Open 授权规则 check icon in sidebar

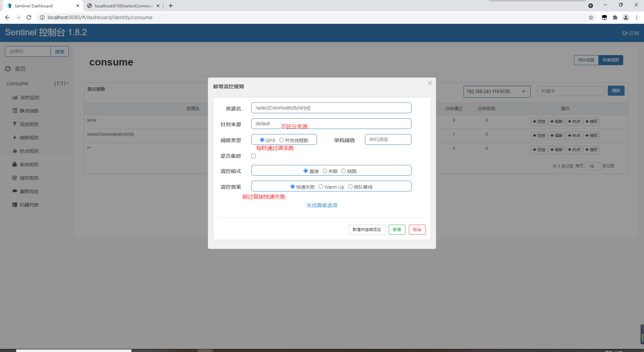click(x=15, y=178)
